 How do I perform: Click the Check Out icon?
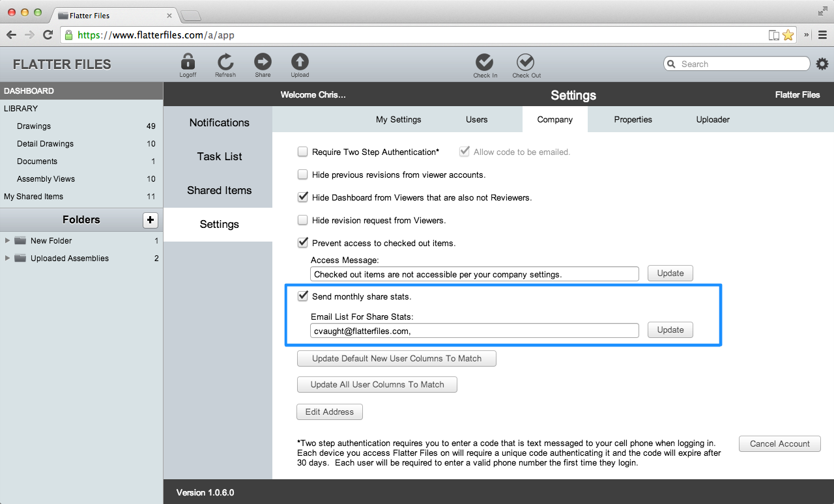tap(526, 62)
